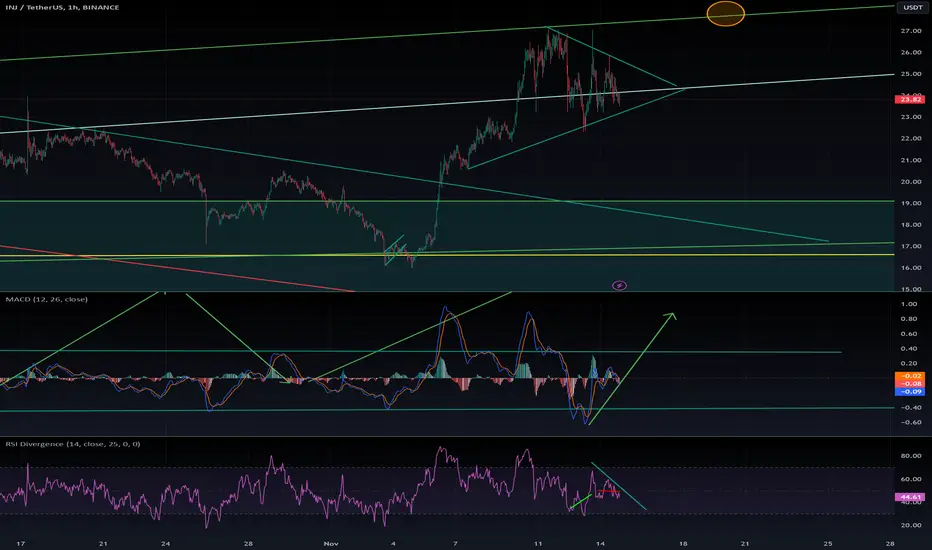Click the 60.00 RSI scale label
The height and width of the screenshot is (550, 932).
point(911,479)
